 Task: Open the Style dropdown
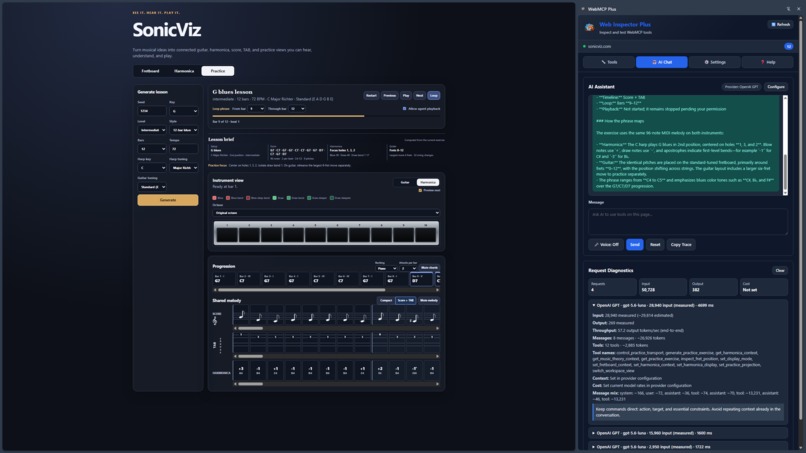tap(184, 130)
